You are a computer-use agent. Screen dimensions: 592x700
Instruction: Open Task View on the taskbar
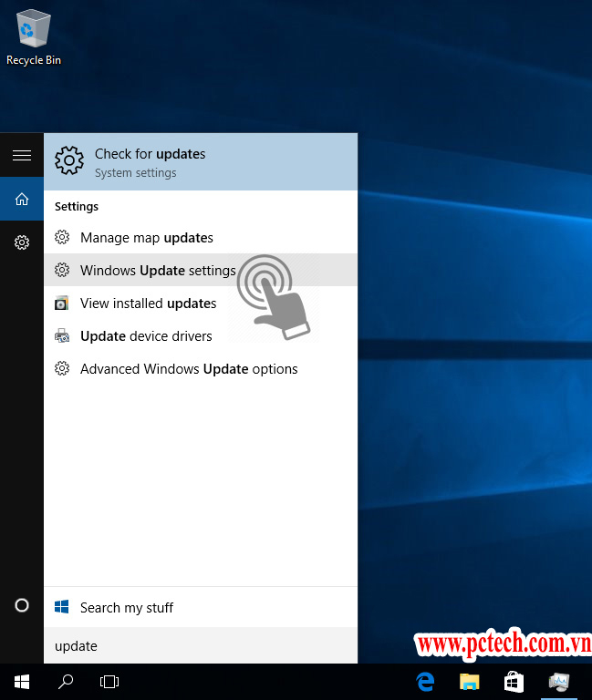[109, 681]
